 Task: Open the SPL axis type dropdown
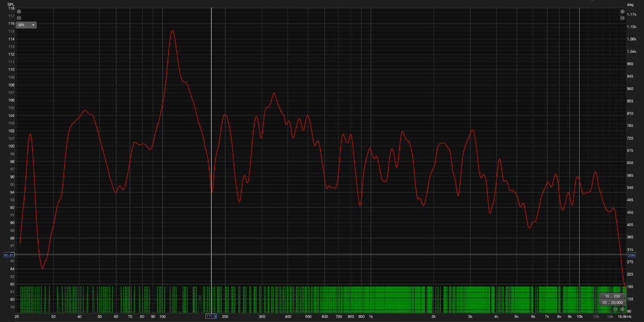click(x=26, y=25)
